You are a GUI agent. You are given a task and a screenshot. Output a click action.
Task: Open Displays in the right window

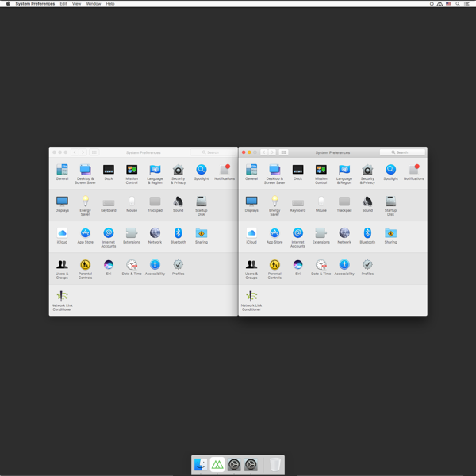[x=251, y=204]
